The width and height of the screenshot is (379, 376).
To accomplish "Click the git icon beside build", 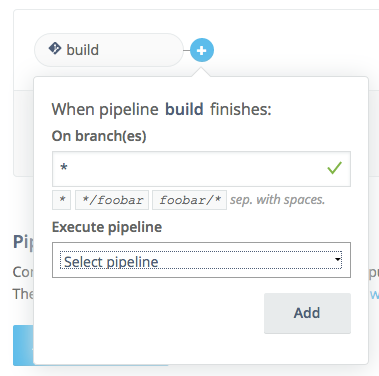I will [x=55, y=49].
